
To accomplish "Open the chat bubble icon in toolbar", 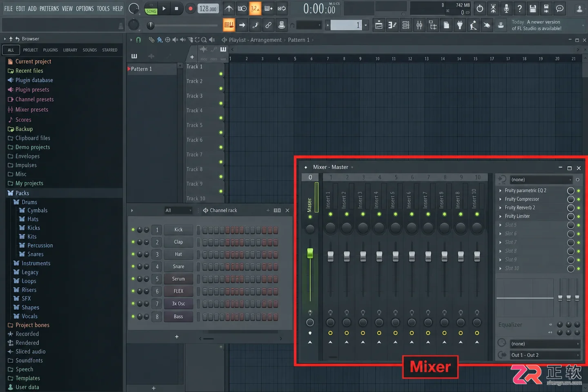I will (x=560, y=8).
